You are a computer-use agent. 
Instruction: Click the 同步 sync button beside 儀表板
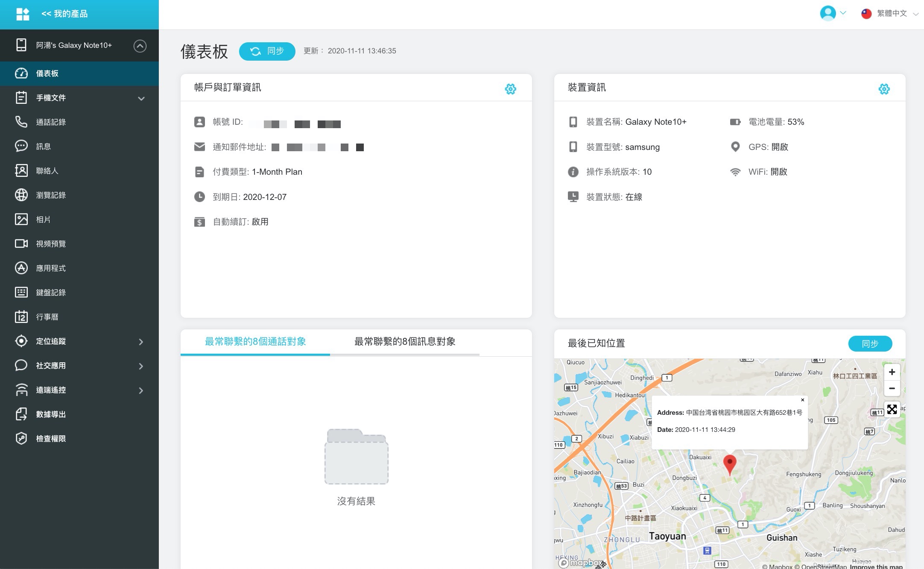pos(267,51)
